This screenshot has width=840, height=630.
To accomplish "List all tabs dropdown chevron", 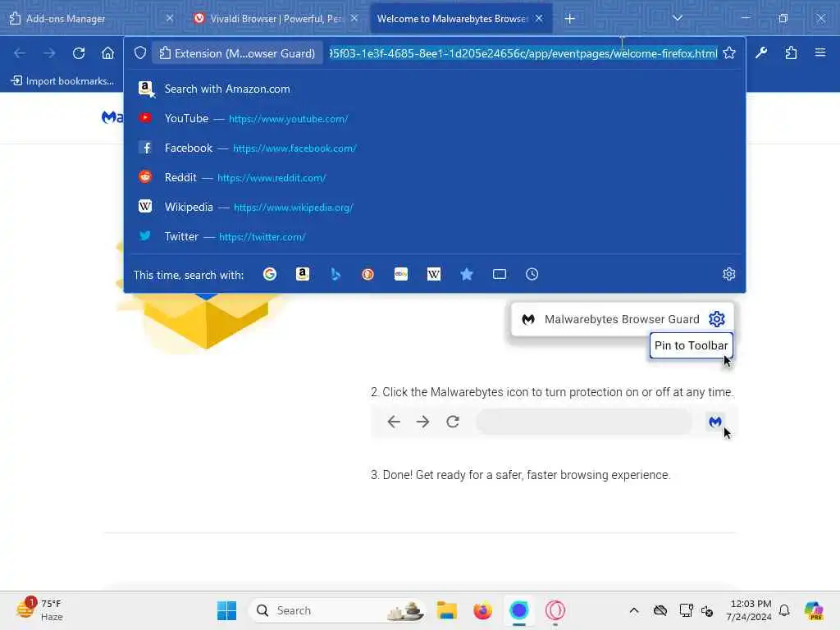I will pyautogui.click(x=677, y=18).
